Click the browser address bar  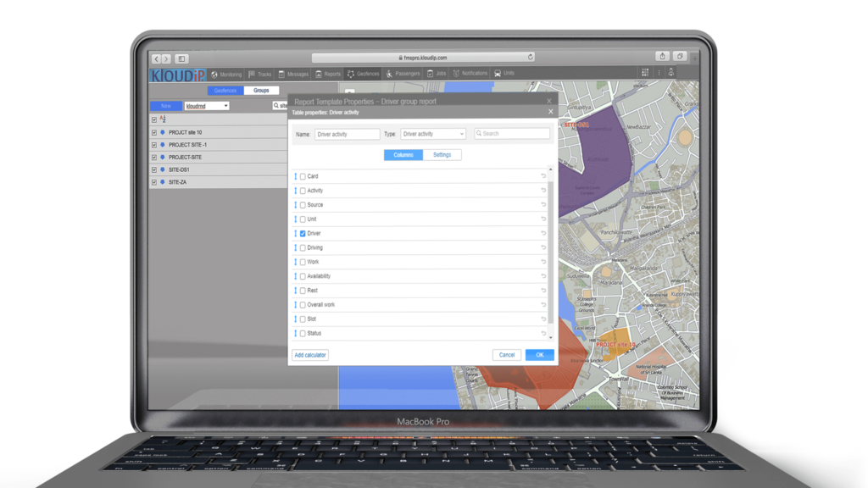click(423, 58)
